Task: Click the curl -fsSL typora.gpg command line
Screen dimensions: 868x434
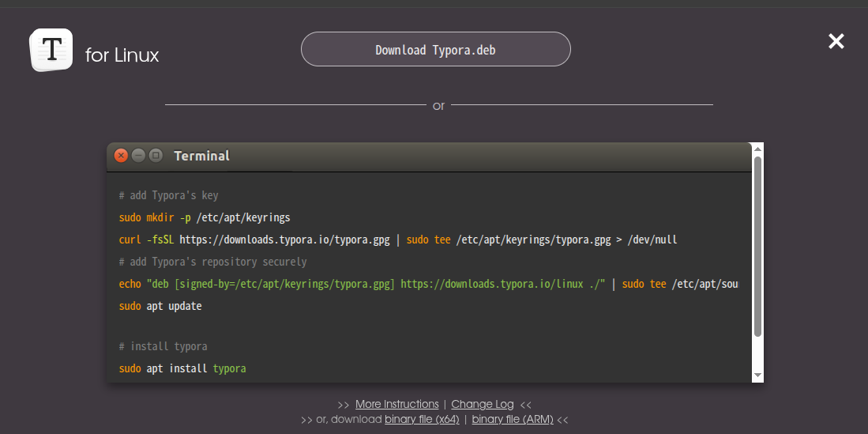Action: [398, 240]
